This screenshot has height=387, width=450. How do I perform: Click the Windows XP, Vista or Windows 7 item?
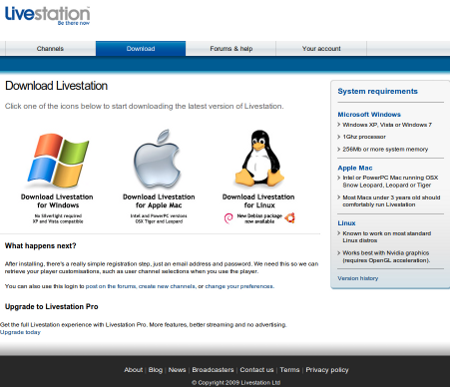click(x=387, y=125)
